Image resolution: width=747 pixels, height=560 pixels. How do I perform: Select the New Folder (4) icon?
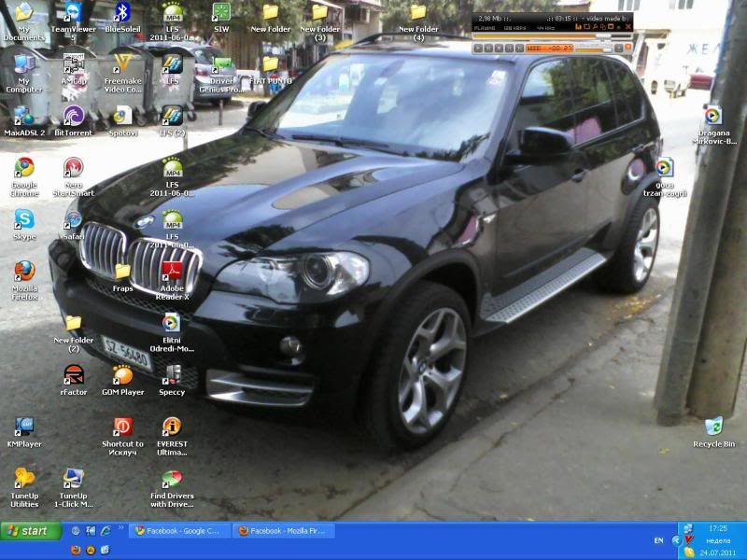pyautogui.click(x=418, y=21)
